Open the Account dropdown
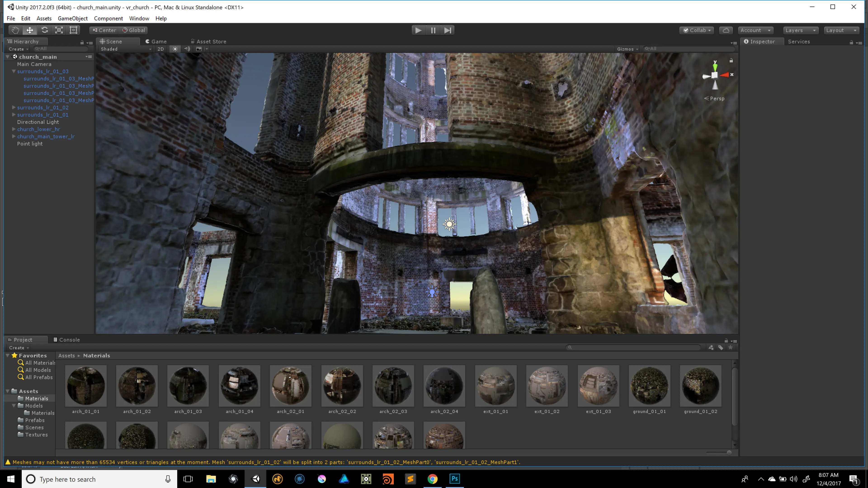This screenshot has height=488, width=868. coord(755,30)
